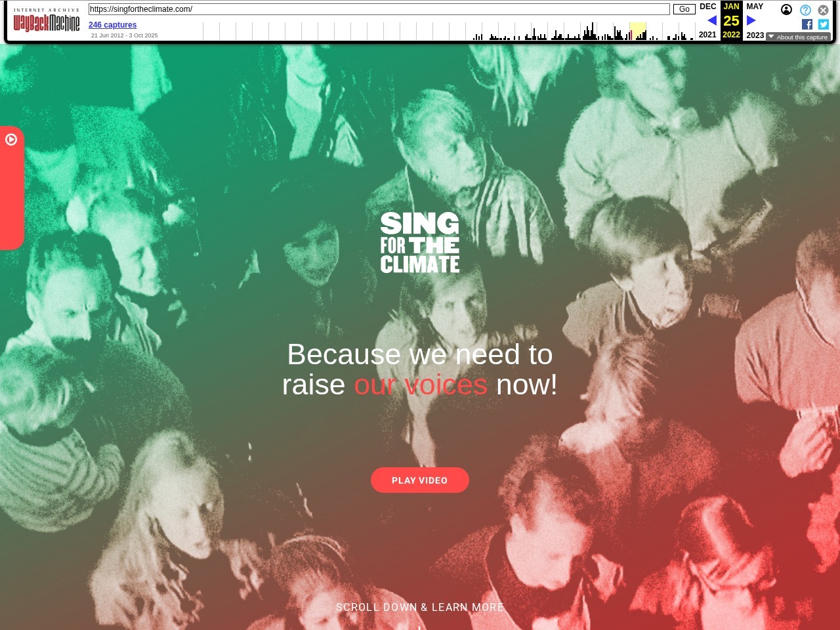Screen dimensions: 840x630
Task: Jump to year 2023 captures
Action: 755,35
